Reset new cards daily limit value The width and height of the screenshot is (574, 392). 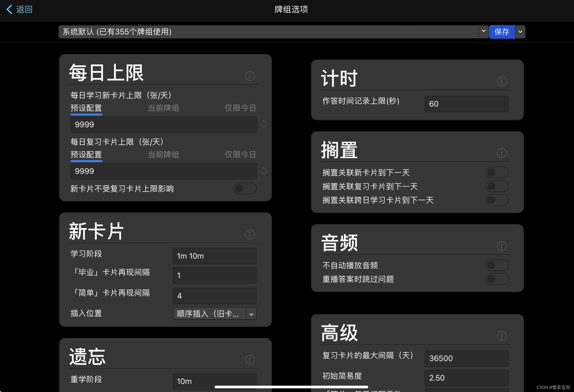(x=264, y=124)
